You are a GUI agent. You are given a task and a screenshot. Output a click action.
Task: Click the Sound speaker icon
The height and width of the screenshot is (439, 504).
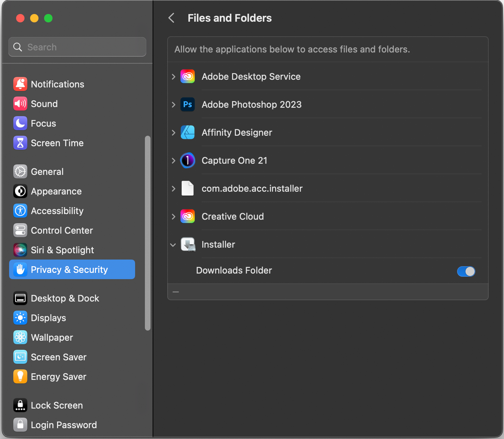20,104
